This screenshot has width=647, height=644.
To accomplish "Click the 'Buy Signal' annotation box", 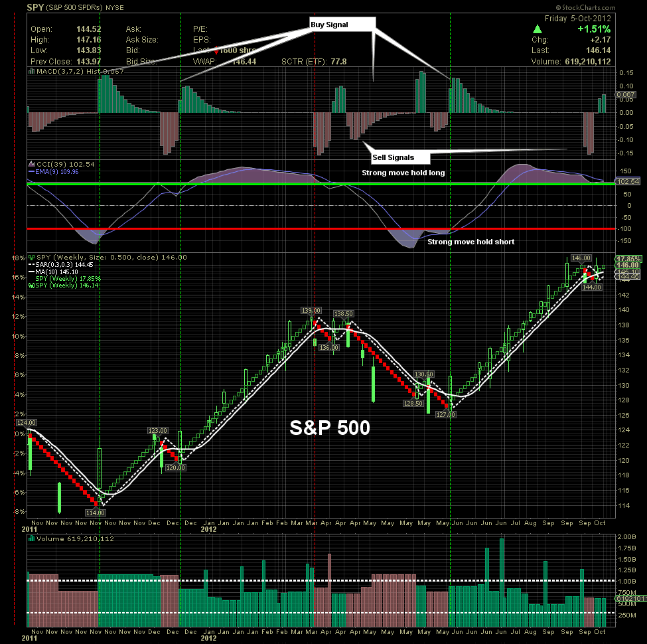I will click(x=343, y=25).
